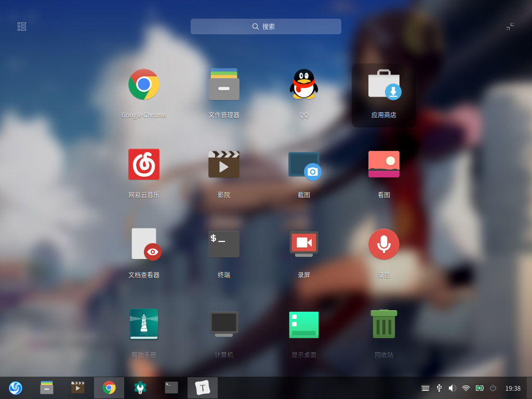Click the 搜索 search field
Screen dimensions: 532x399
tap(266, 26)
